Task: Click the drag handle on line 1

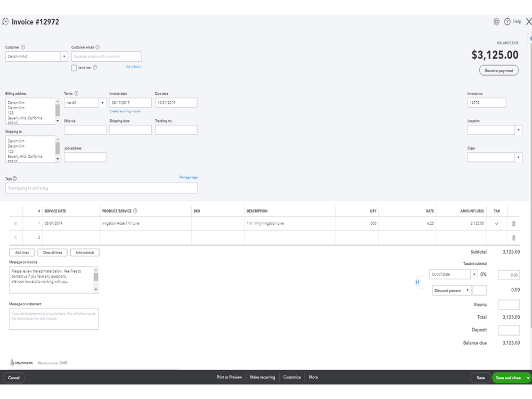Action: pyautogui.click(x=15, y=224)
